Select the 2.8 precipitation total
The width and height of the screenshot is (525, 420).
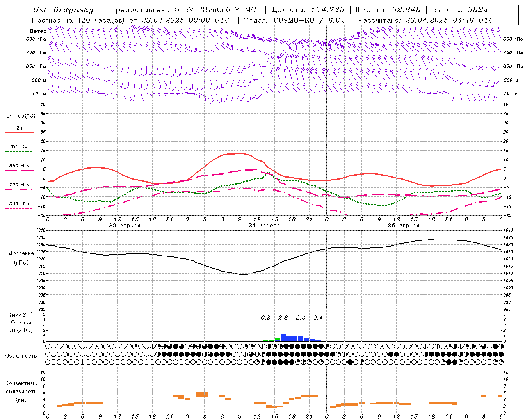tap(283, 317)
